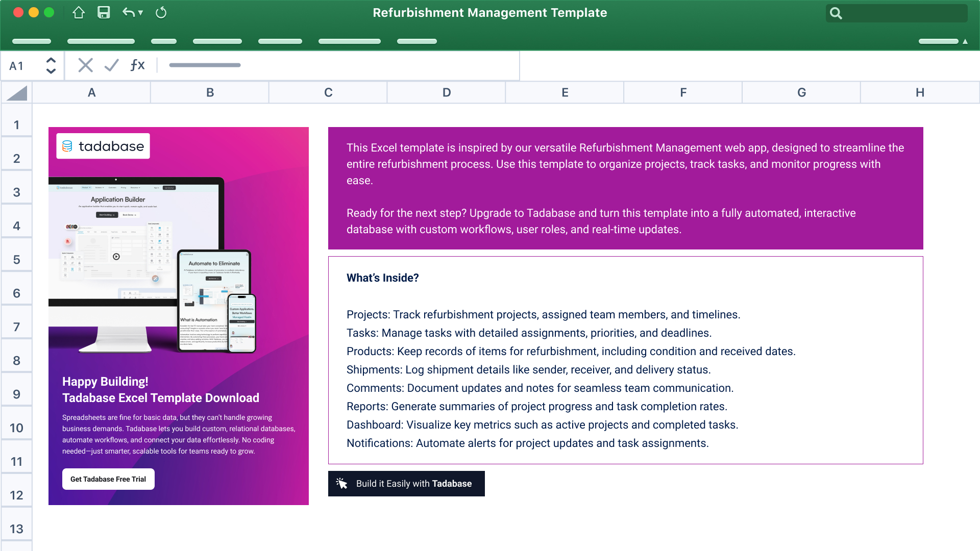The width and height of the screenshot is (980, 551).
Task: Click the window title 'Refurbishment Management Template'
Action: 489,13
